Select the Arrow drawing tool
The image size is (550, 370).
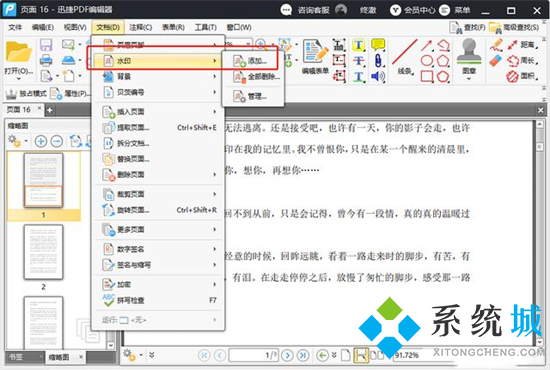pos(427,45)
